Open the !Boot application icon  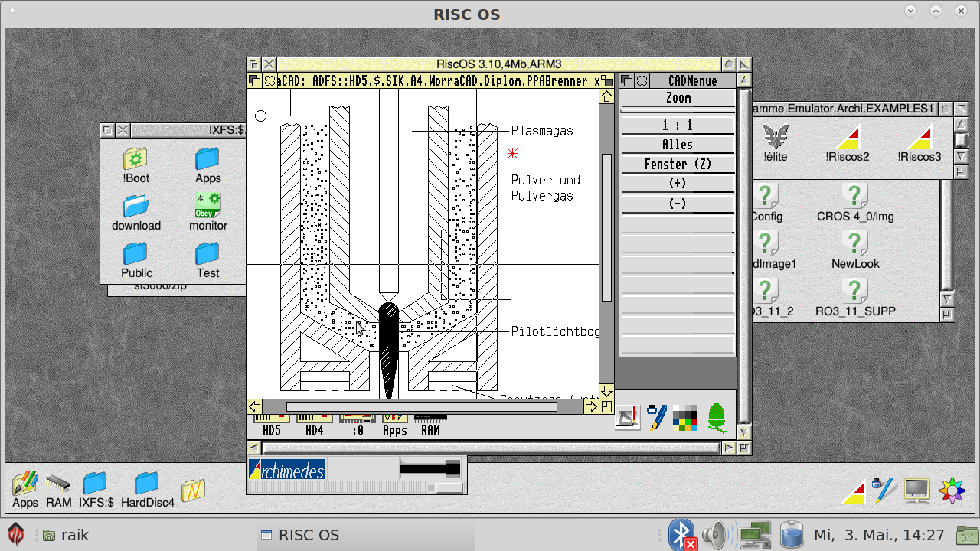(x=136, y=160)
